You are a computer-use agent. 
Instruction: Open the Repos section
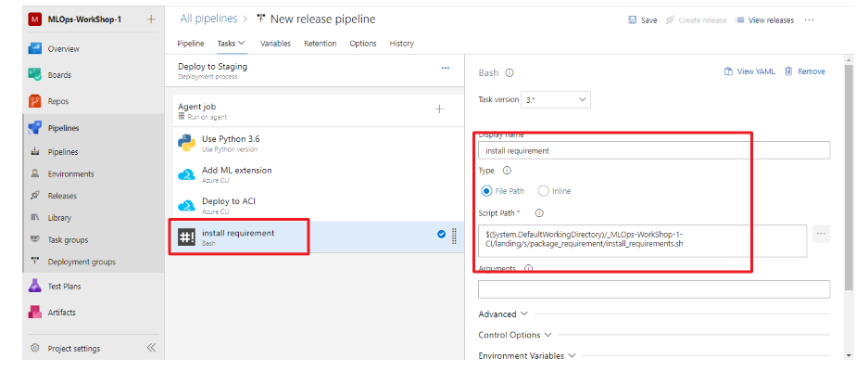pyautogui.click(x=57, y=101)
